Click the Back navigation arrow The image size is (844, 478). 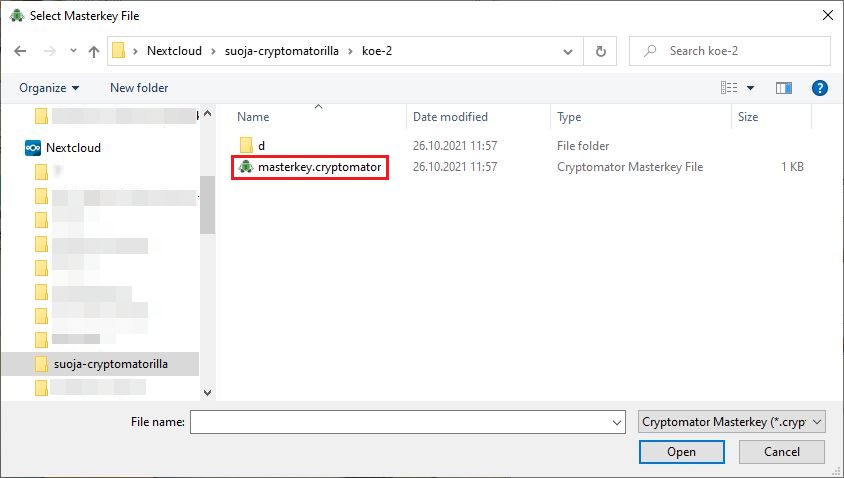(x=20, y=51)
